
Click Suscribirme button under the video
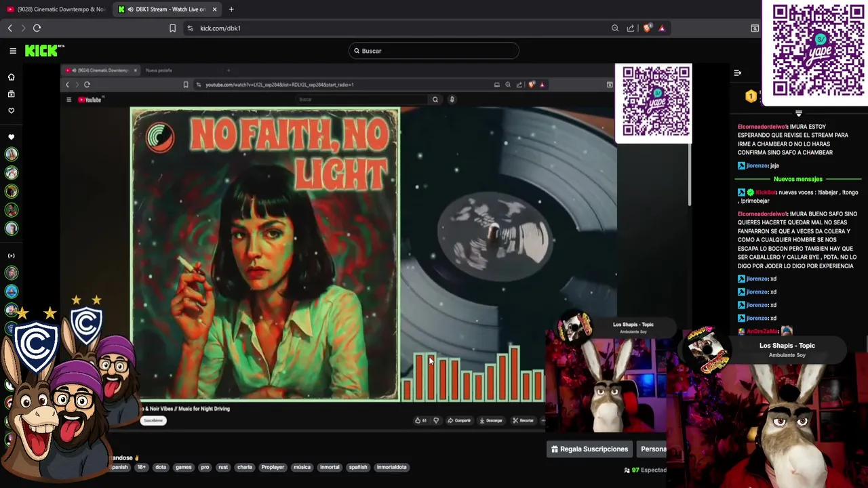(x=153, y=420)
